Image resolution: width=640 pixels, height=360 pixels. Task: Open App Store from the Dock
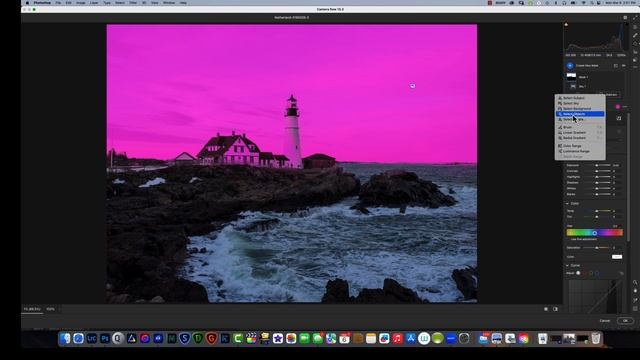[x=411, y=338]
